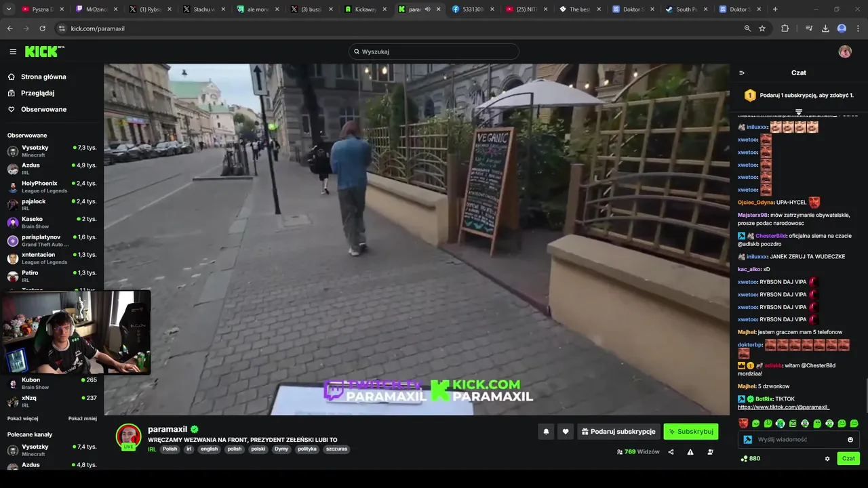Screen dimensions: 868x488
Task: Follow channel with heart button
Action: 566,431
